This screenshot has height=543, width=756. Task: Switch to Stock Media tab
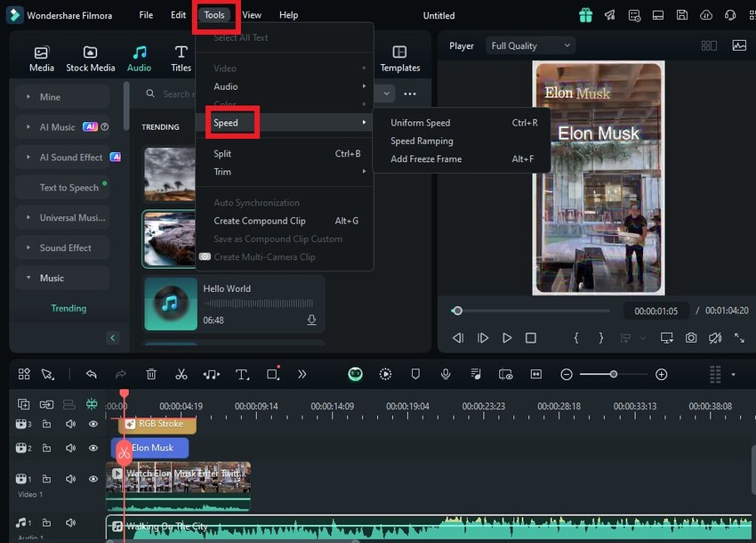coord(90,59)
